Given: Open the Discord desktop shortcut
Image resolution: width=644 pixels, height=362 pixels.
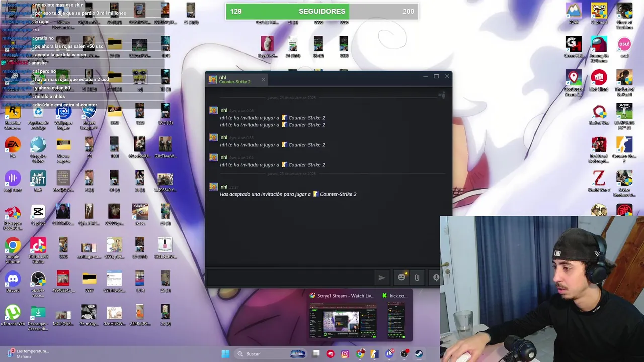Looking at the screenshot, I should tap(13, 282).
